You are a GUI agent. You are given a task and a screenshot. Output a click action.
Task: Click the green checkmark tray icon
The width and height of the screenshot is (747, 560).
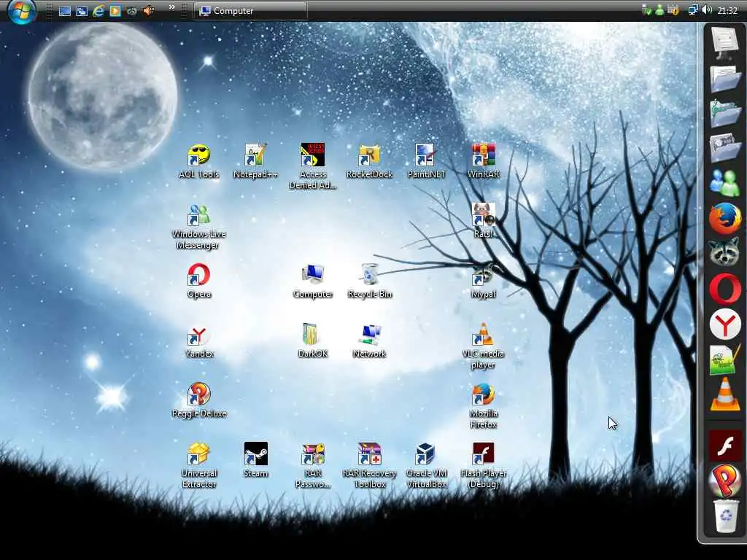click(646, 10)
